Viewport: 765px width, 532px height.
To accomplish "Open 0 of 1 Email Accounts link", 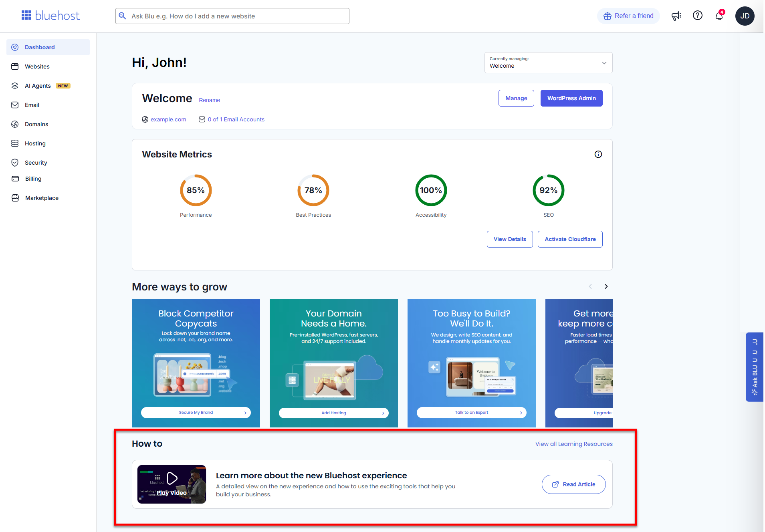I will coord(236,119).
